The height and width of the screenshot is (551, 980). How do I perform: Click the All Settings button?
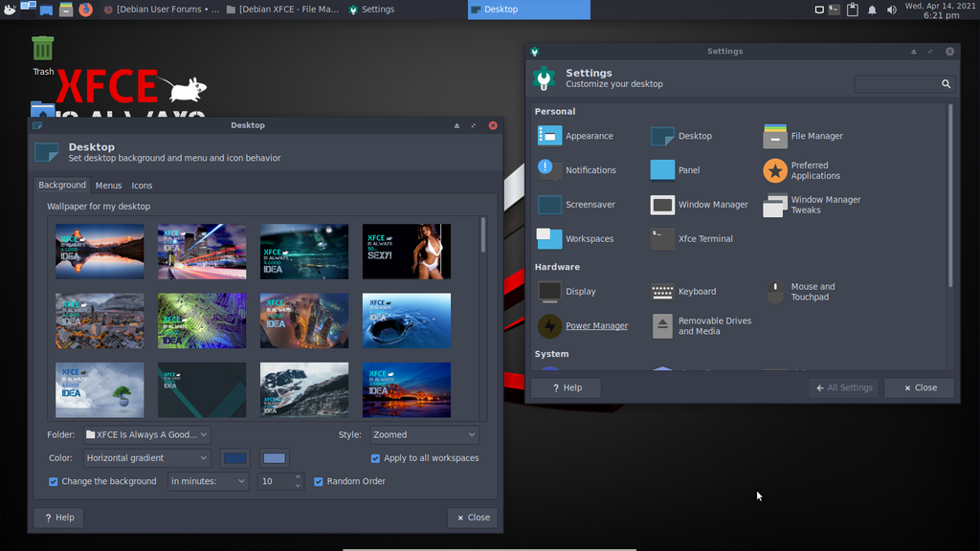(844, 388)
